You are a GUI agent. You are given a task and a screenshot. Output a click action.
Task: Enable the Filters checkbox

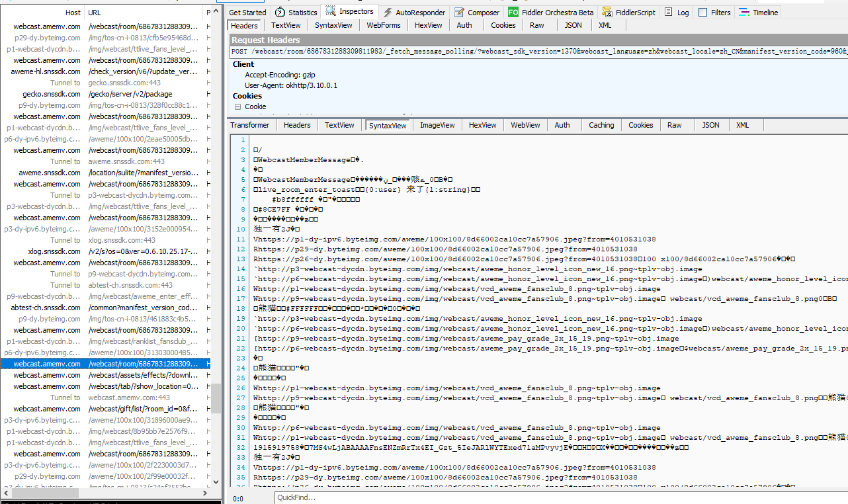pyautogui.click(x=703, y=12)
